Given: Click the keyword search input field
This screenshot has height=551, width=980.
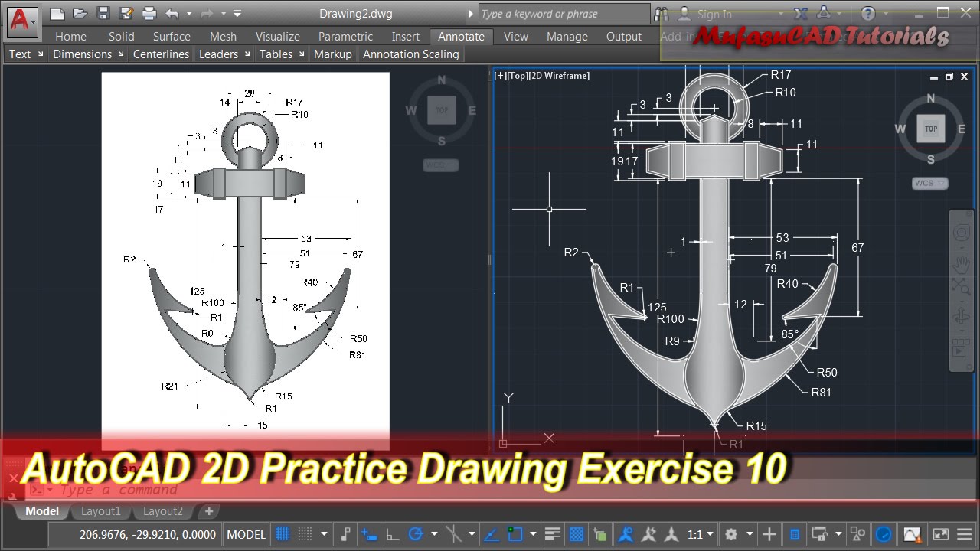Looking at the screenshot, I should (x=563, y=14).
